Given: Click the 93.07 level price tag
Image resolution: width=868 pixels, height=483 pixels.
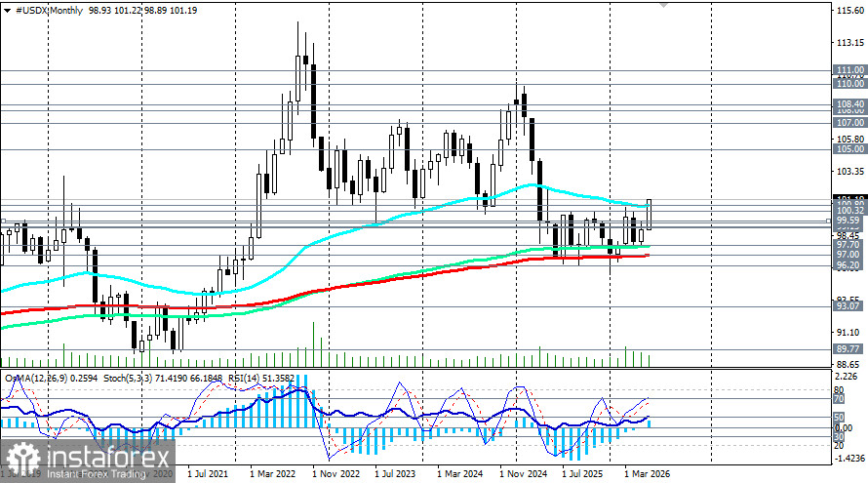Looking at the screenshot, I should pyautogui.click(x=848, y=305).
